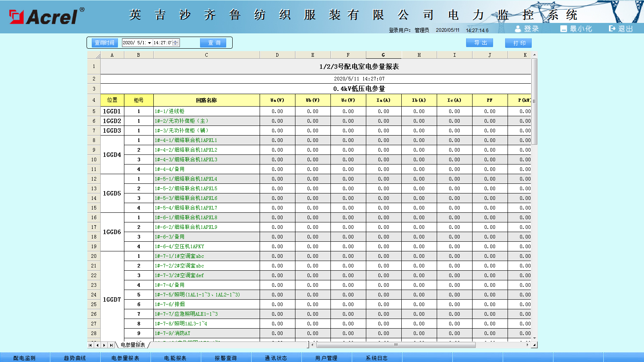Click the 登录 login user icon
This screenshot has width=644, height=362.
518,29
